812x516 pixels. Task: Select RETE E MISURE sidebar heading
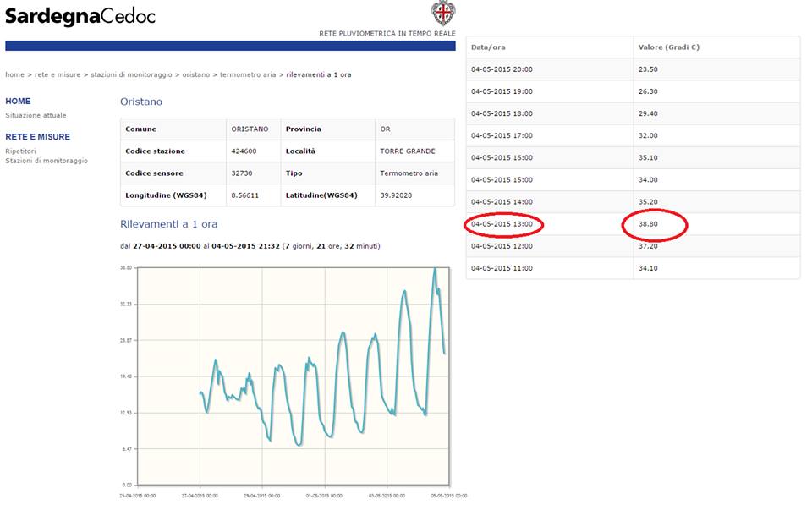coord(37,137)
